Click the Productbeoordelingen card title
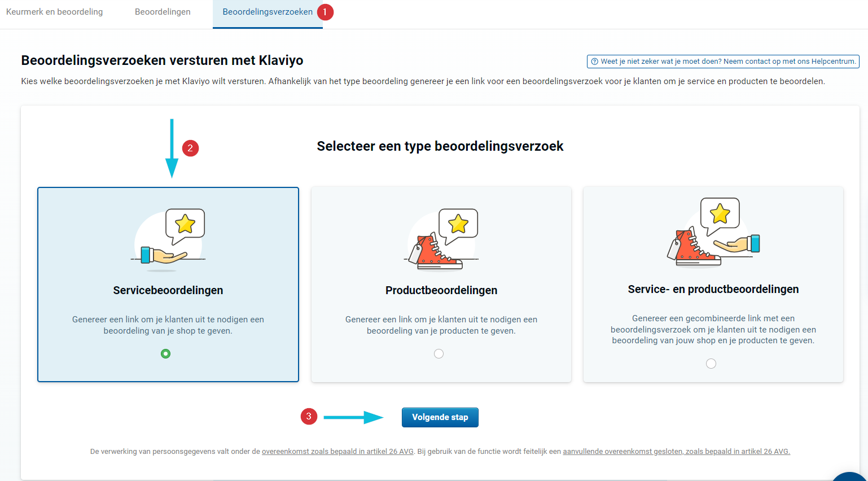 (441, 290)
